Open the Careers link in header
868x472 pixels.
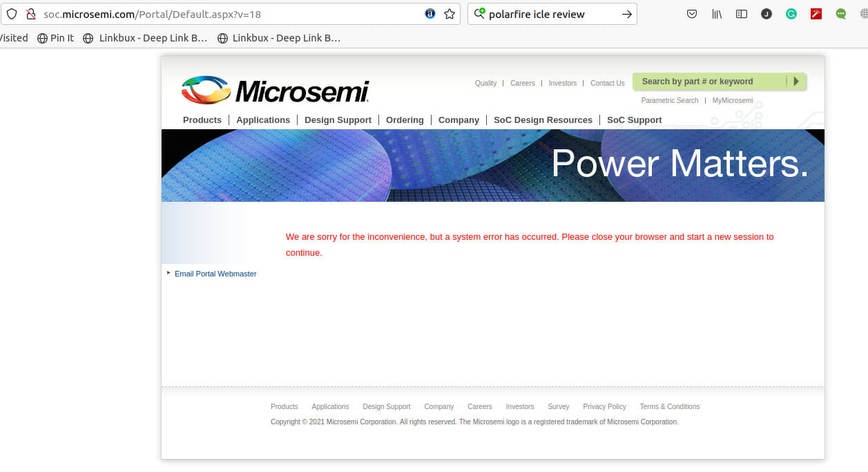523,83
